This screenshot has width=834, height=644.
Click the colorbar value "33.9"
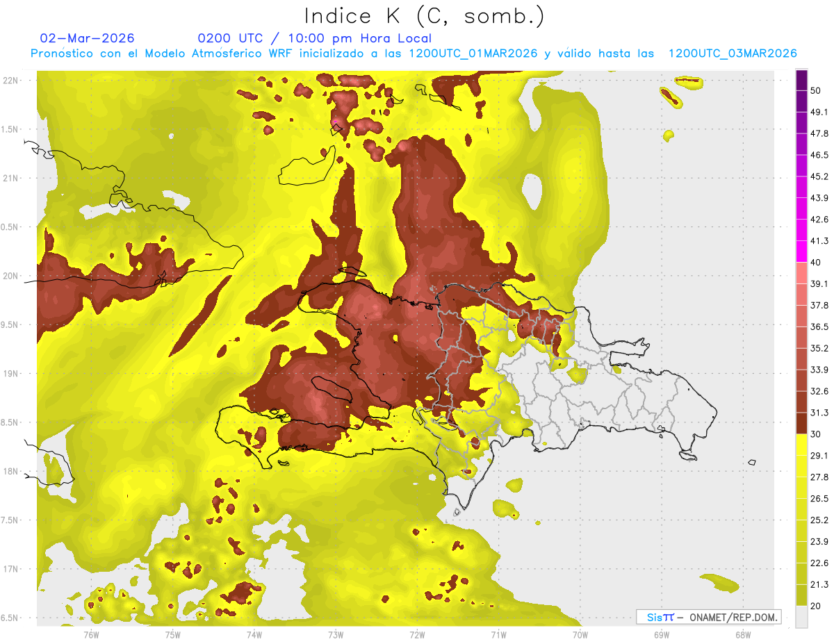coord(820,370)
